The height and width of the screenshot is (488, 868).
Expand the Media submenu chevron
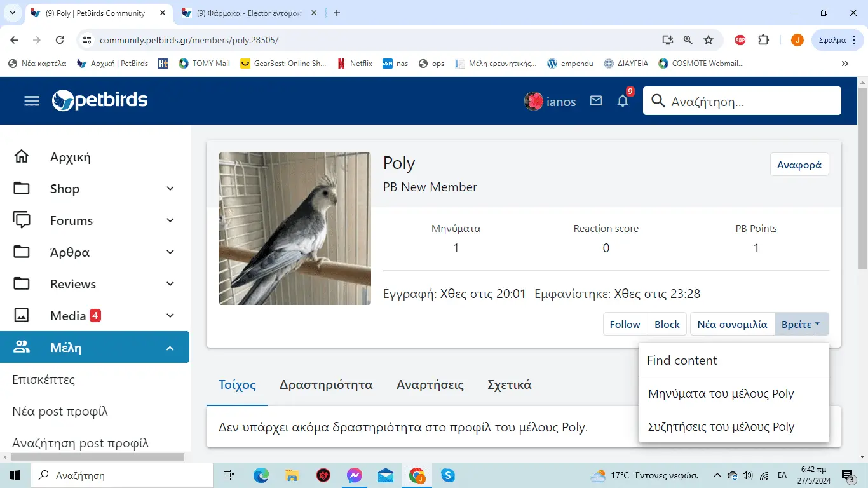pyautogui.click(x=170, y=316)
